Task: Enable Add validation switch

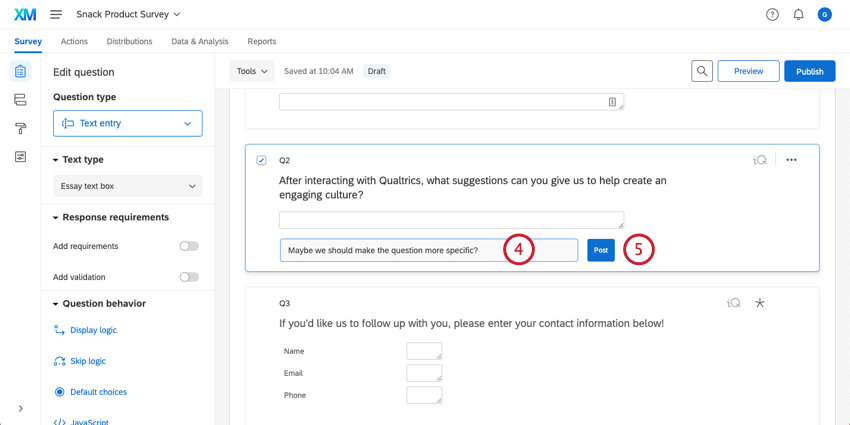Action: click(188, 277)
